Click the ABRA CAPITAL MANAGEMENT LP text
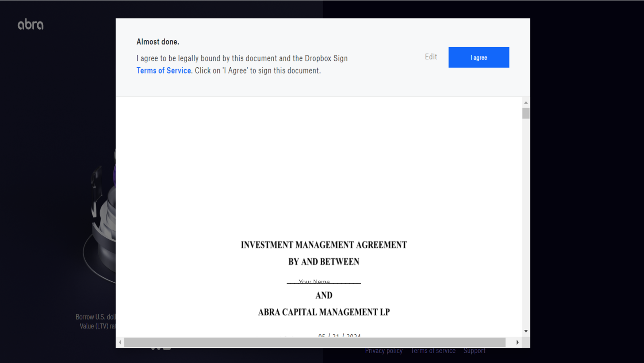The image size is (644, 363). (x=324, y=312)
